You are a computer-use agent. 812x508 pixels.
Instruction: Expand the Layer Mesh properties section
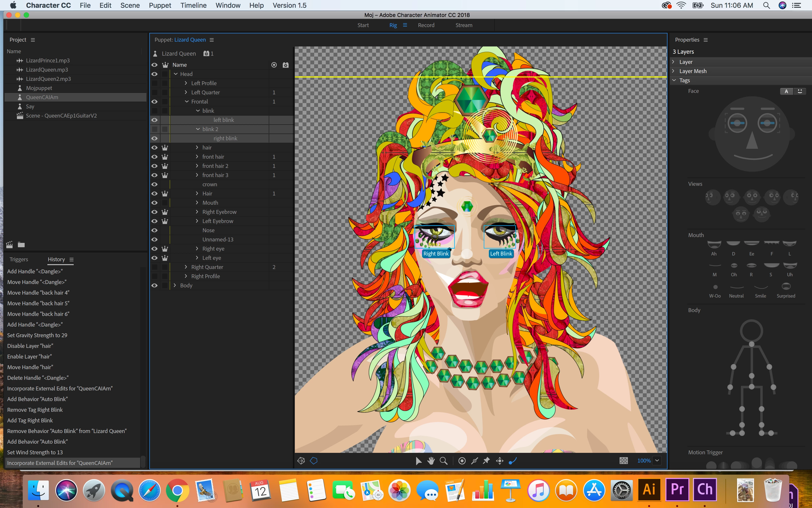pyautogui.click(x=674, y=71)
